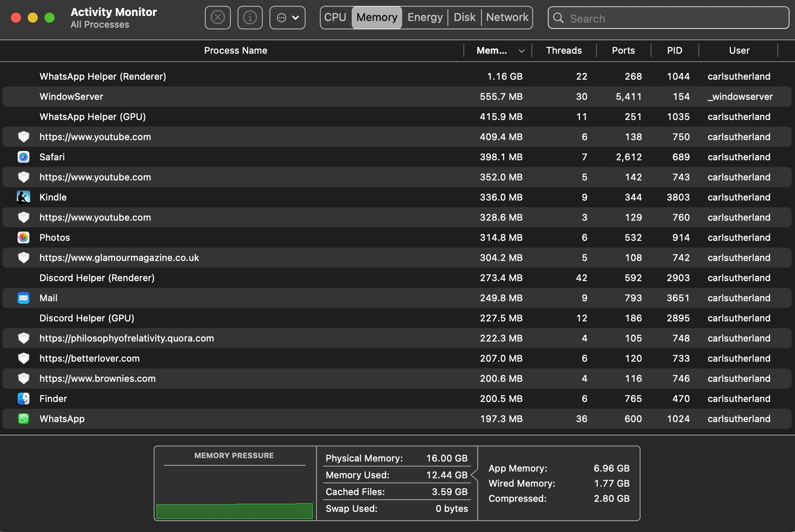Select the Mail process name

[48, 298]
